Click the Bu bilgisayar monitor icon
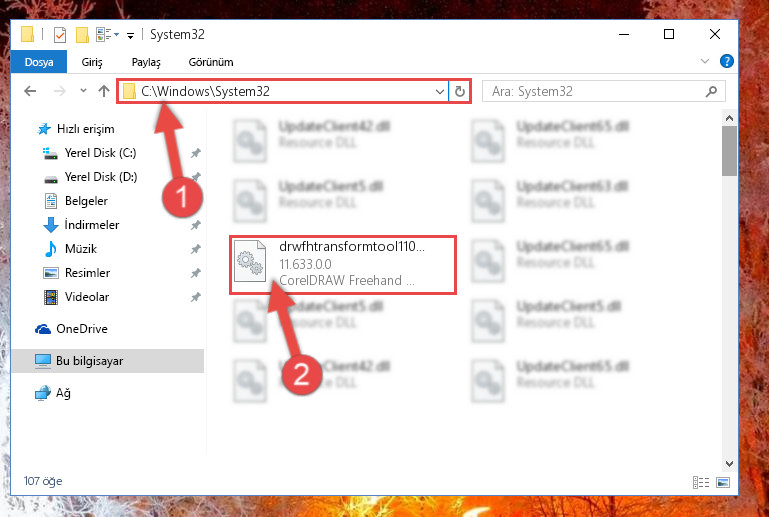Viewport: 769px width, 517px height. (x=43, y=362)
